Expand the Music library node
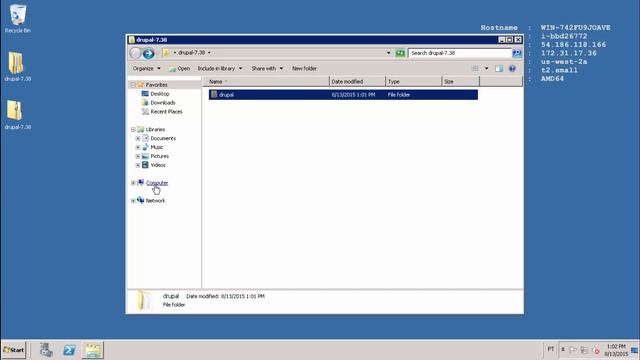Image resolution: width=640 pixels, height=360 pixels. [138, 147]
